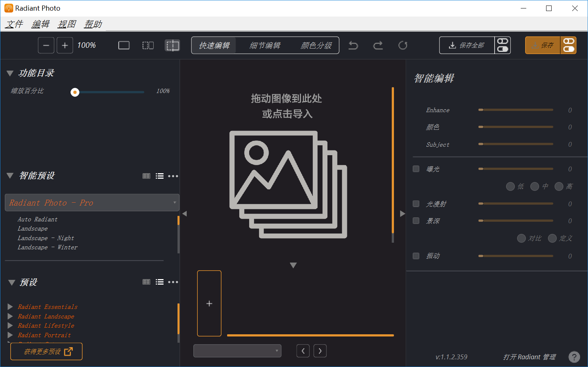The height and width of the screenshot is (367, 588).
Task: Switch Presets section to thumbnail grid view
Action: pyautogui.click(x=146, y=282)
